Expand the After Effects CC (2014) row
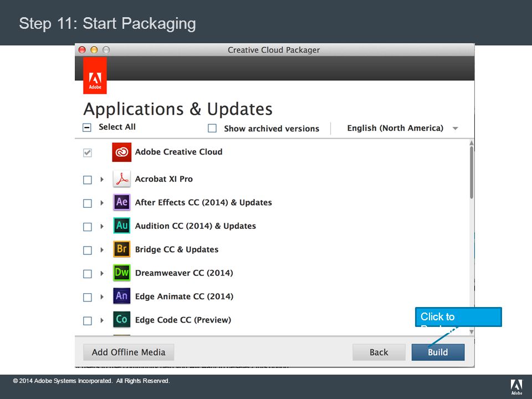This screenshot has height=399, width=532. (x=102, y=203)
